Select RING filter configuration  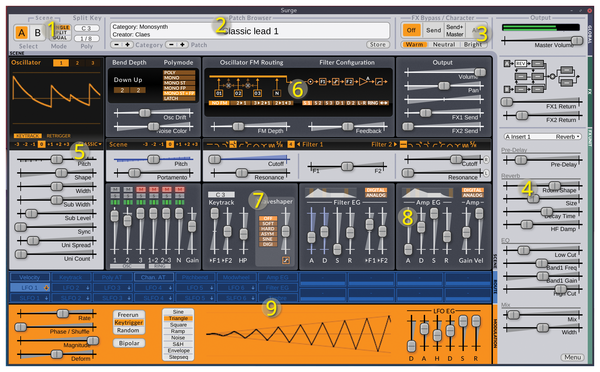(x=373, y=103)
